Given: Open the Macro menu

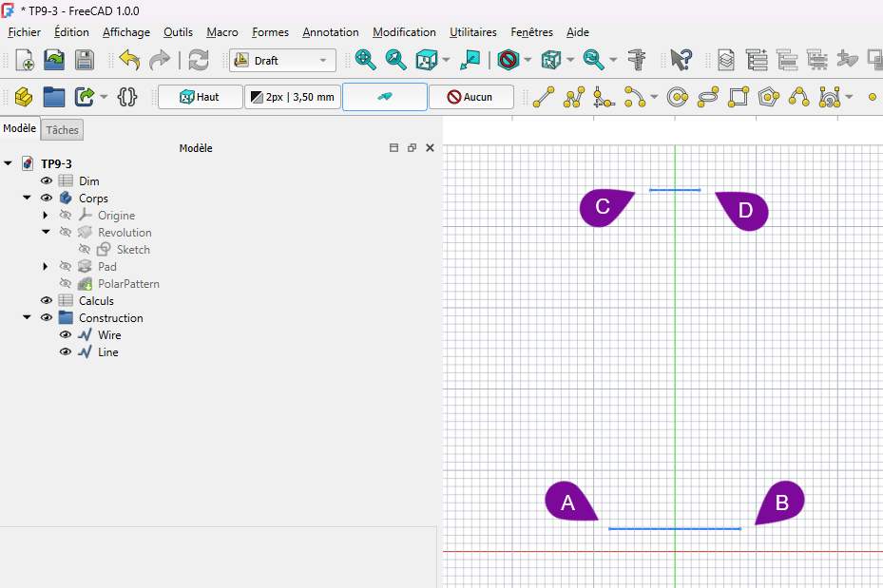Looking at the screenshot, I should tap(222, 32).
